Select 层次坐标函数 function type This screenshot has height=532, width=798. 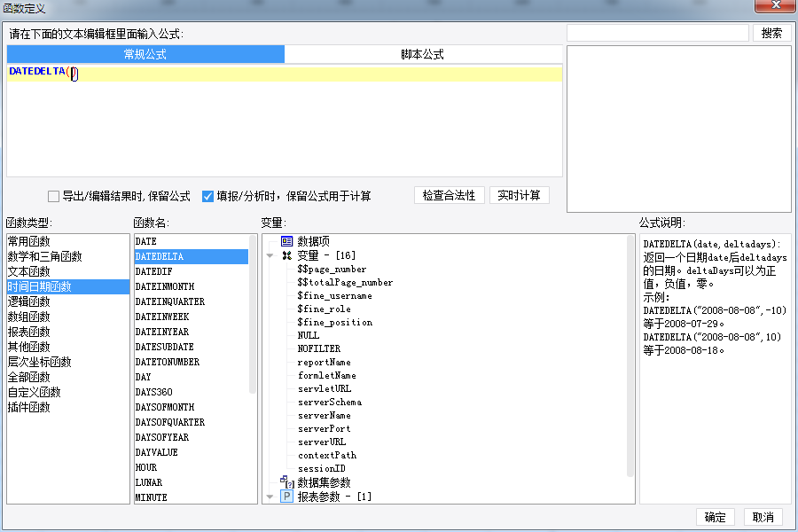(x=68, y=362)
